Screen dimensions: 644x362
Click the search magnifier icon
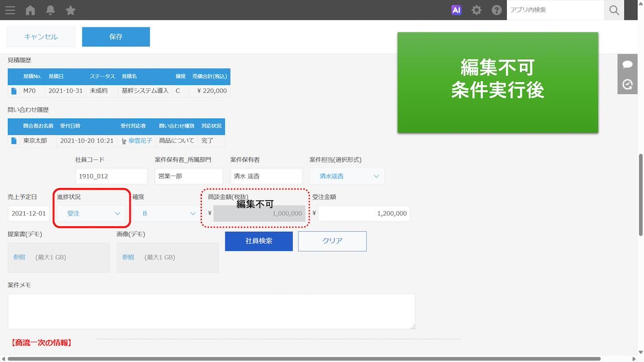tap(614, 10)
